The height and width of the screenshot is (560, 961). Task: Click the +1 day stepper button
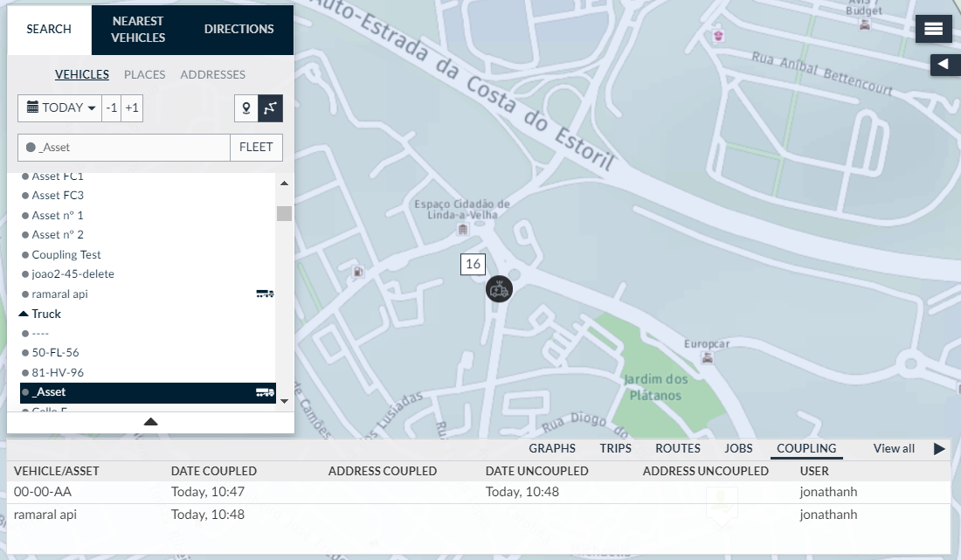pos(132,108)
